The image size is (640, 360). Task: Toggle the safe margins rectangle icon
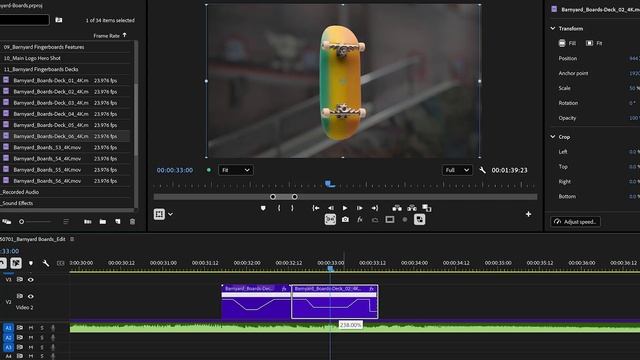coord(390,220)
